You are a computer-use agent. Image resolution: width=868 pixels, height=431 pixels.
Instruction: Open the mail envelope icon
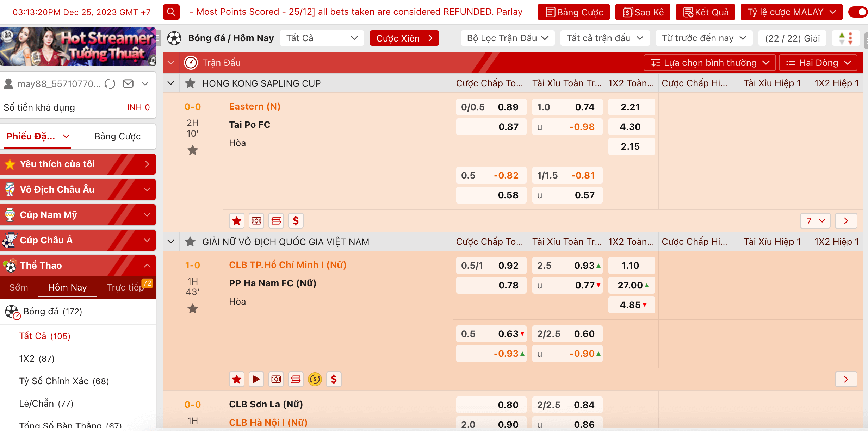pyautogui.click(x=128, y=84)
